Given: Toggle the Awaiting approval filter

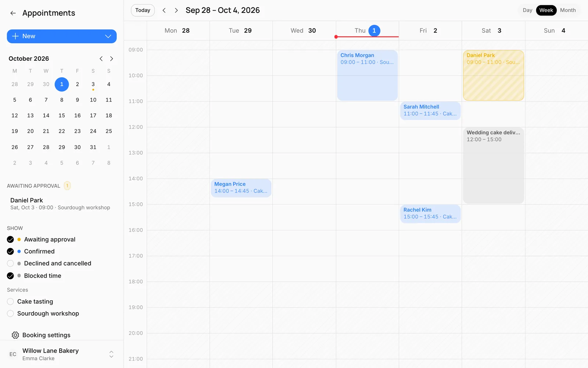Looking at the screenshot, I should [10, 240].
